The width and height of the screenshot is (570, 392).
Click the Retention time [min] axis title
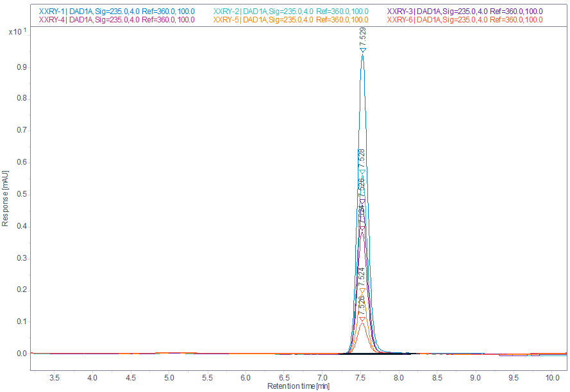coord(298,386)
